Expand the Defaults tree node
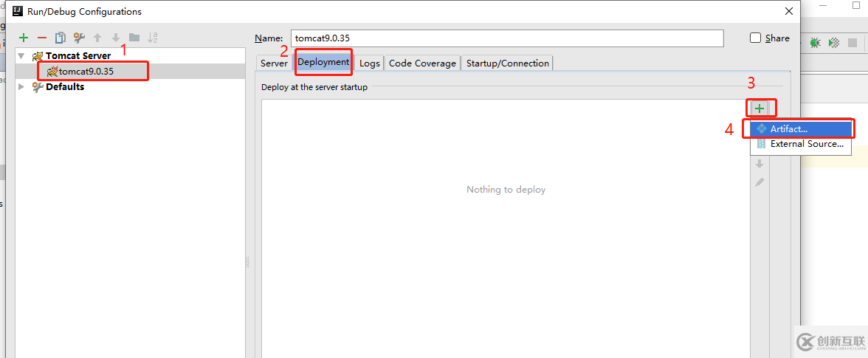This screenshot has width=868, height=358. pos(21,86)
